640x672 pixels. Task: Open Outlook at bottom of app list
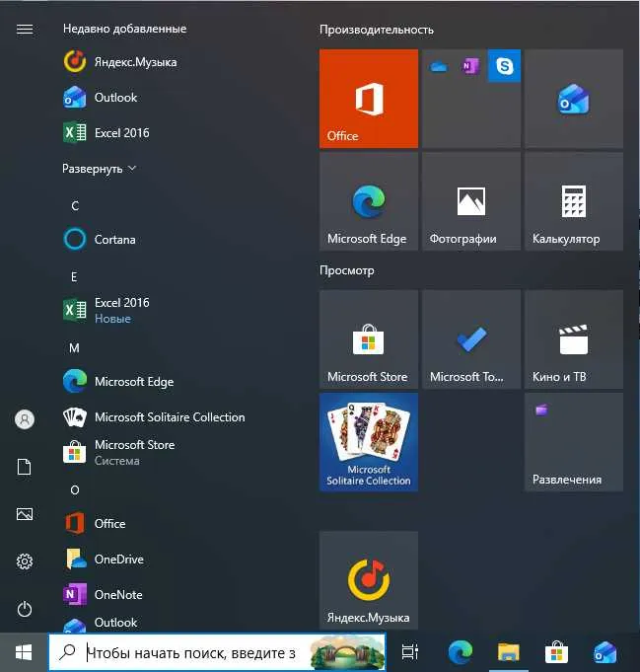[101, 623]
